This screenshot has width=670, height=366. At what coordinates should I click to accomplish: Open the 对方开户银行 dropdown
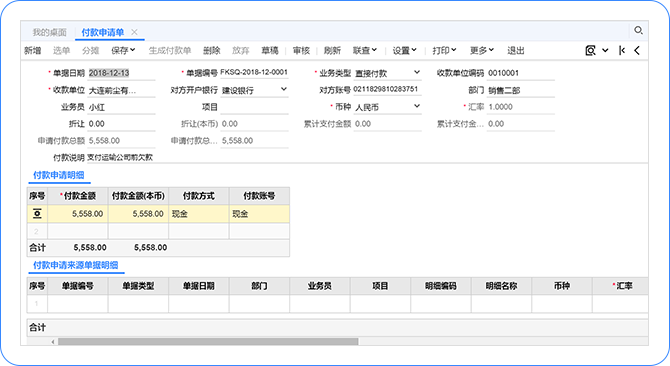[x=254, y=90]
